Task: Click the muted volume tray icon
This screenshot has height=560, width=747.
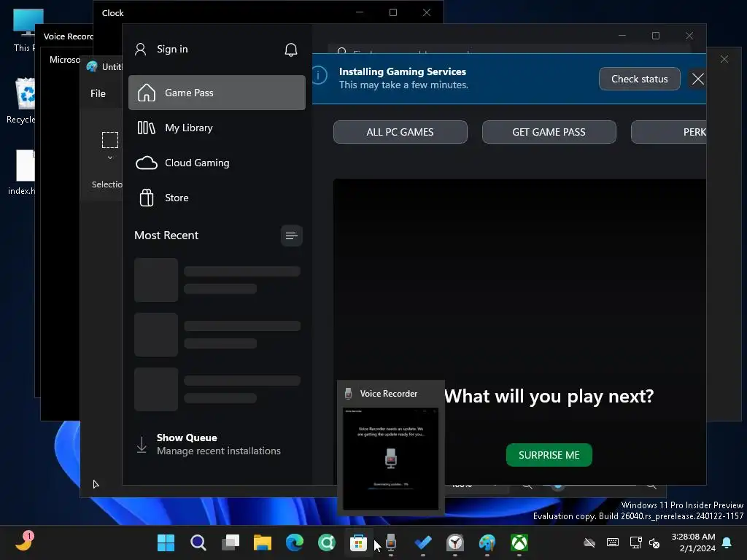Action: coord(654,542)
